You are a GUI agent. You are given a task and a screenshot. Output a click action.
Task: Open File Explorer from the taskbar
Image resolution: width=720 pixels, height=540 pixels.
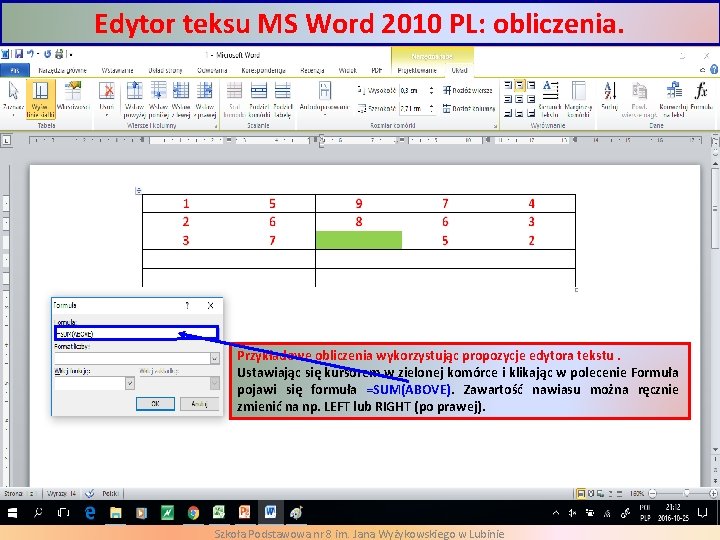pos(115,512)
